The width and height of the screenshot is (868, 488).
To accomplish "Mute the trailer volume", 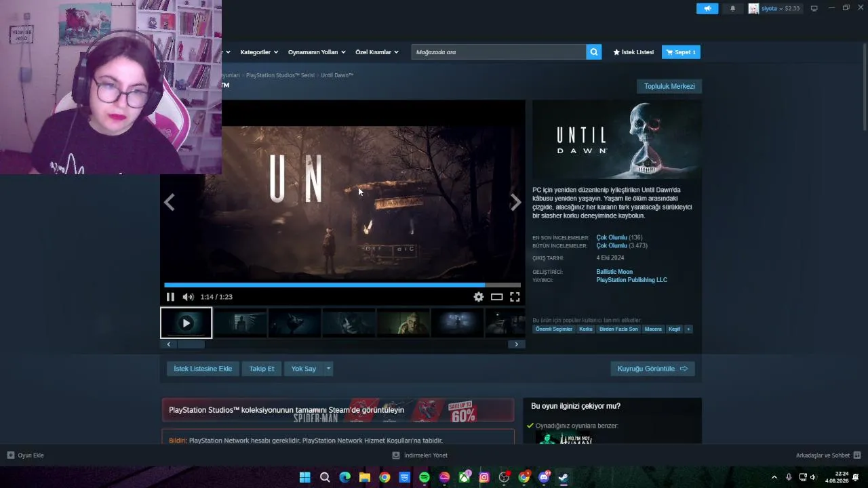I will pos(188,297).
